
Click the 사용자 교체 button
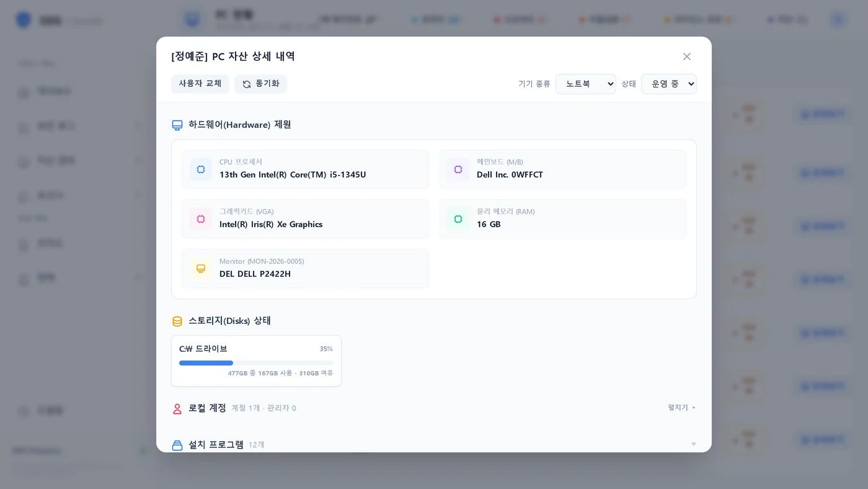[x=200, y=84]
